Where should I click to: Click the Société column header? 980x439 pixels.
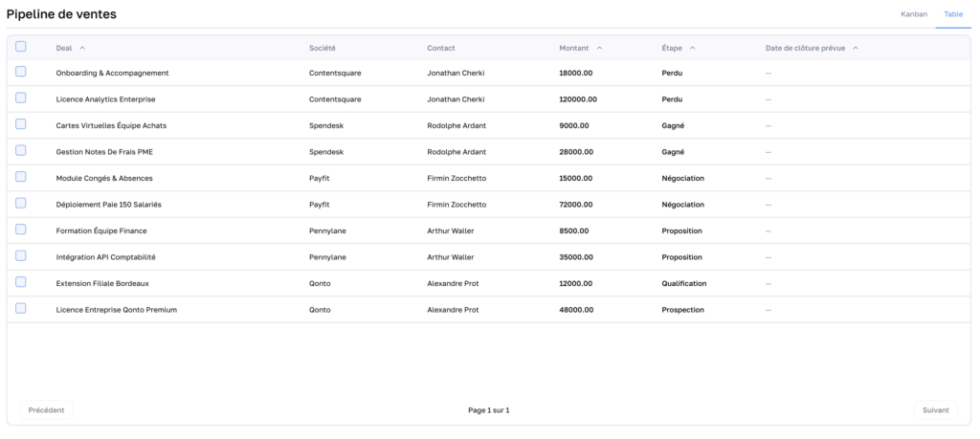click(x=323, y=48)
